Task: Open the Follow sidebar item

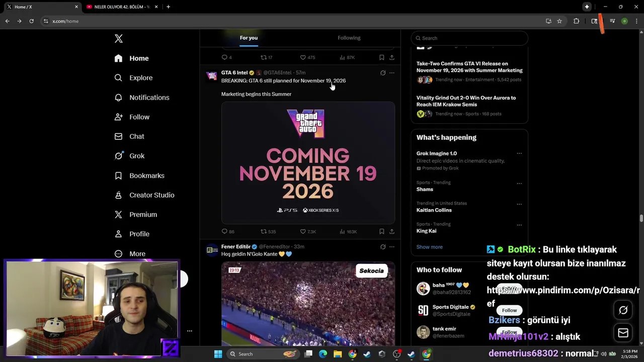Action: pos(132,117)
